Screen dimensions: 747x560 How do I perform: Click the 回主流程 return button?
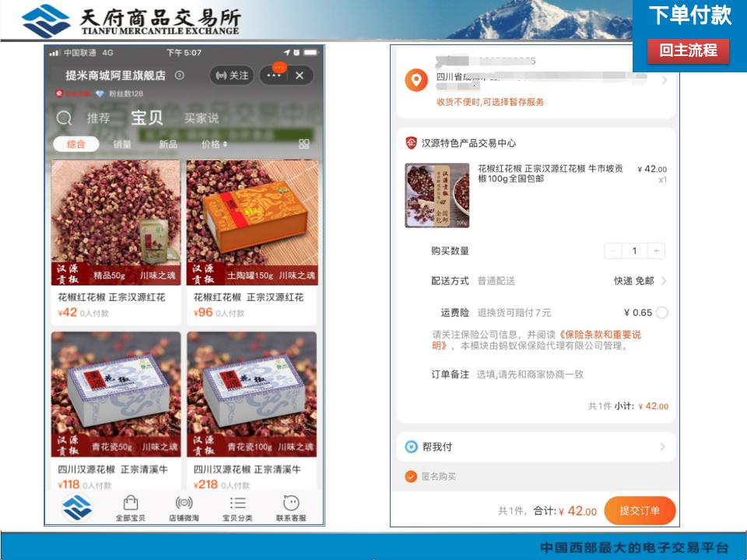tap(689, 51)
